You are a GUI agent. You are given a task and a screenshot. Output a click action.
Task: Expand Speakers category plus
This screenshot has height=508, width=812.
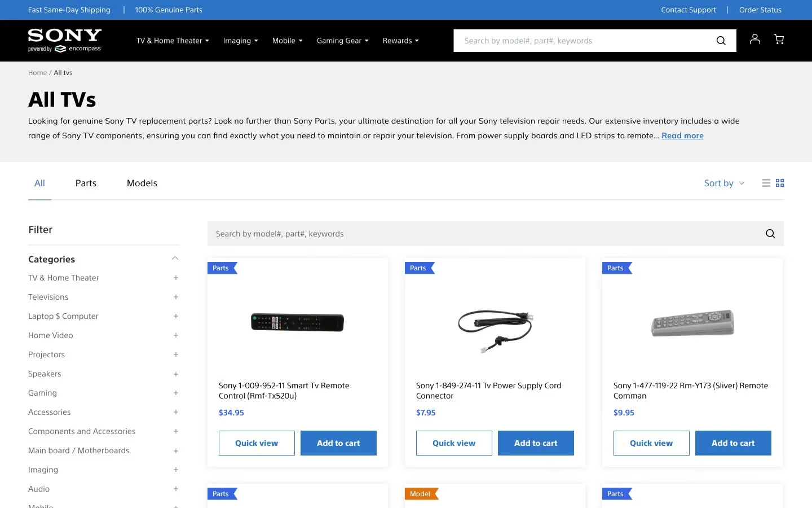click(x=176, y=374)
